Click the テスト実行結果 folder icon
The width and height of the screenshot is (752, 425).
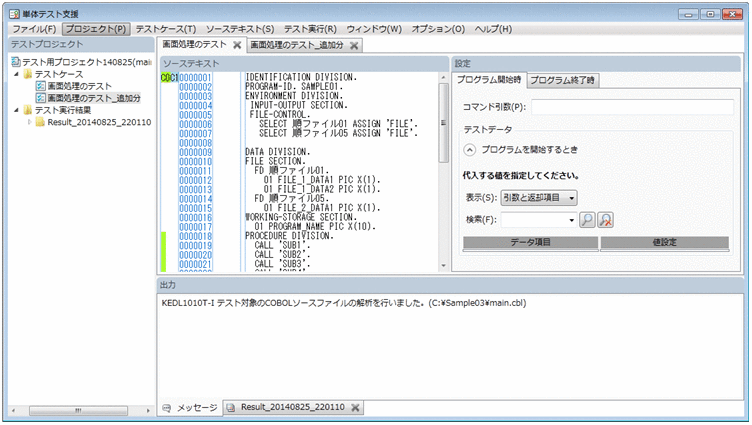click(x=28, y=110)
